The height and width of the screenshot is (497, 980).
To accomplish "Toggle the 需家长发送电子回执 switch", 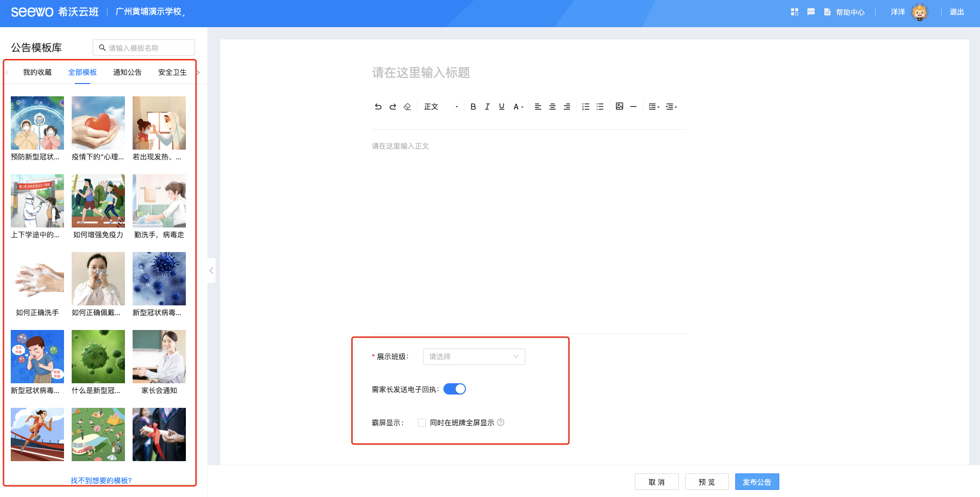I will pos(455,389).
